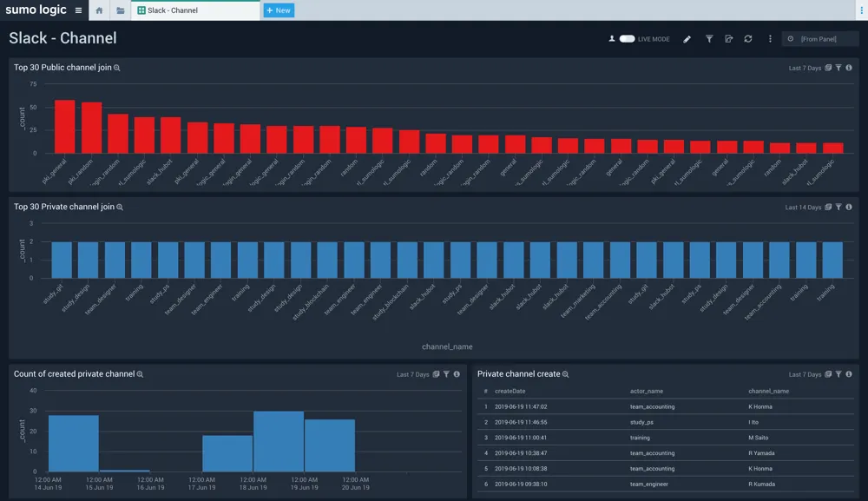868x501 pixels.
Task: Open the dashboard more-options kebab menu
Action: pyautogui.click(x=770, y=39)
